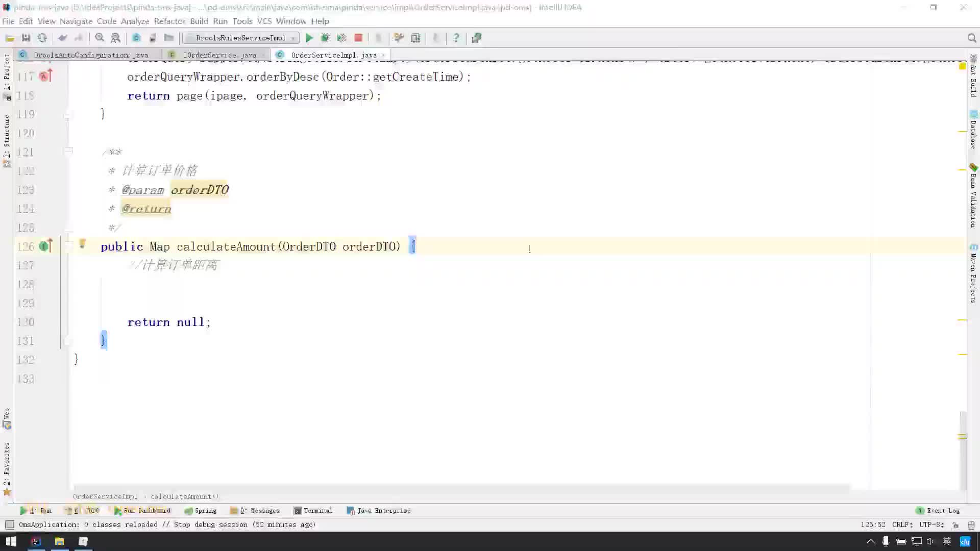The width and height of the screenshot is (980, 551).
Task: Open the Messages tool window
Action: 255,510
